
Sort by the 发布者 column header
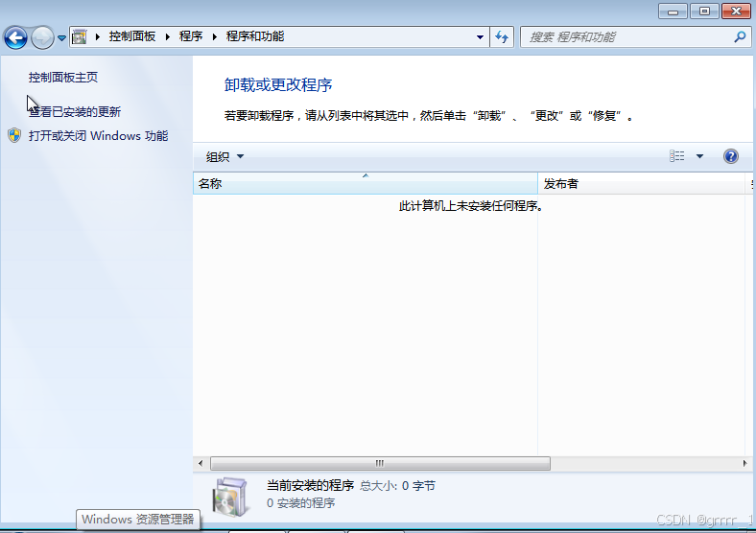(x=642, y=184)
